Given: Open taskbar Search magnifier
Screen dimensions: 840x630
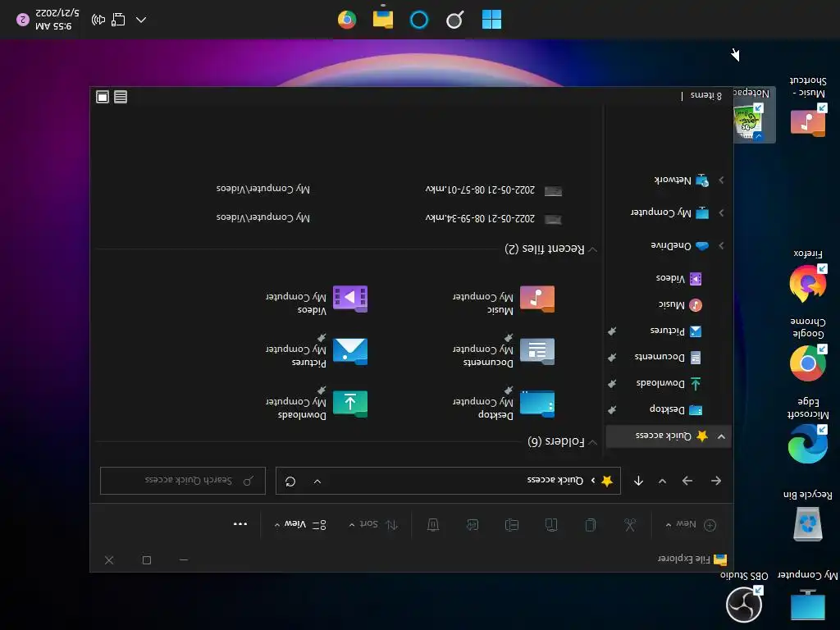Looking at the screenshot, I should click(454, 20).
